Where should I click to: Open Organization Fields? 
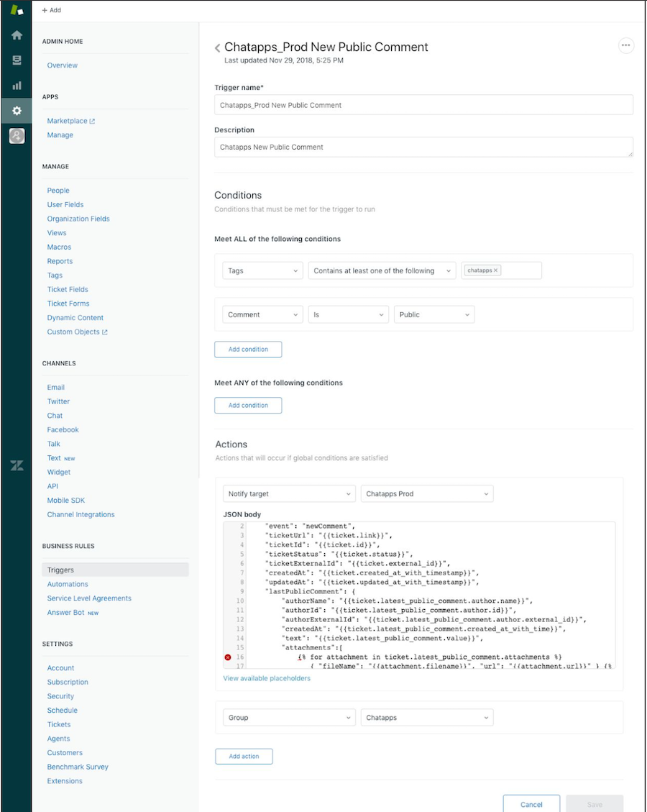click(78, 219)
